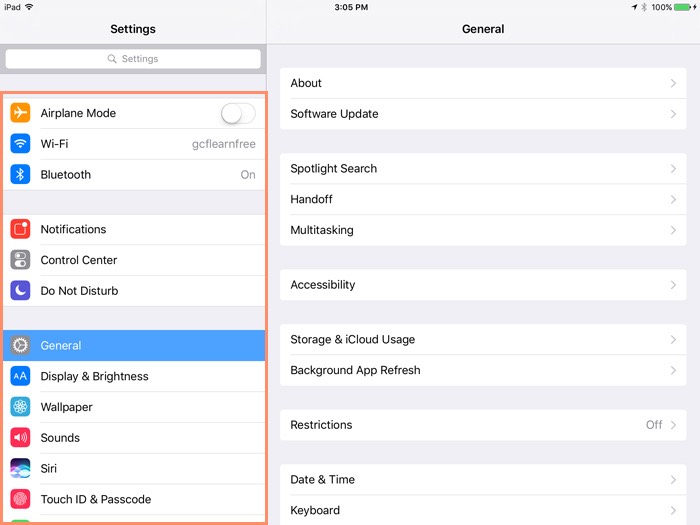
Task: Tap the battery indicator in status bar
Action: 683,7
